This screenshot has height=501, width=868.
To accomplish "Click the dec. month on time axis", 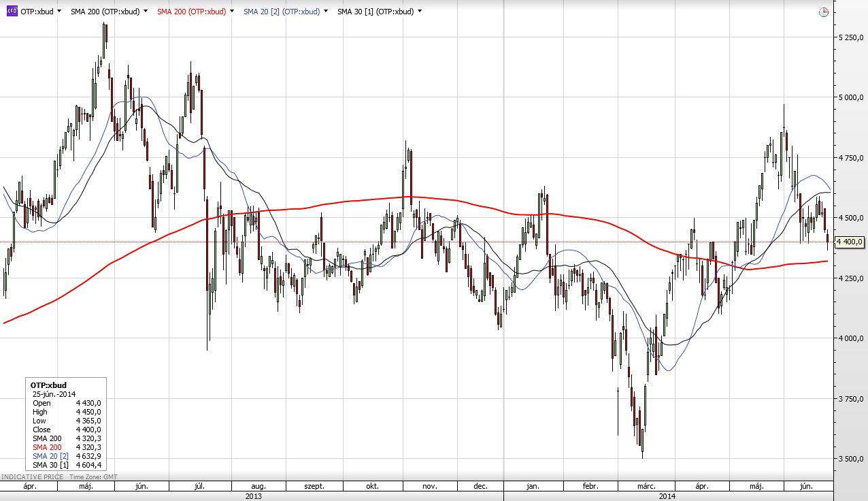I will 480,487.
